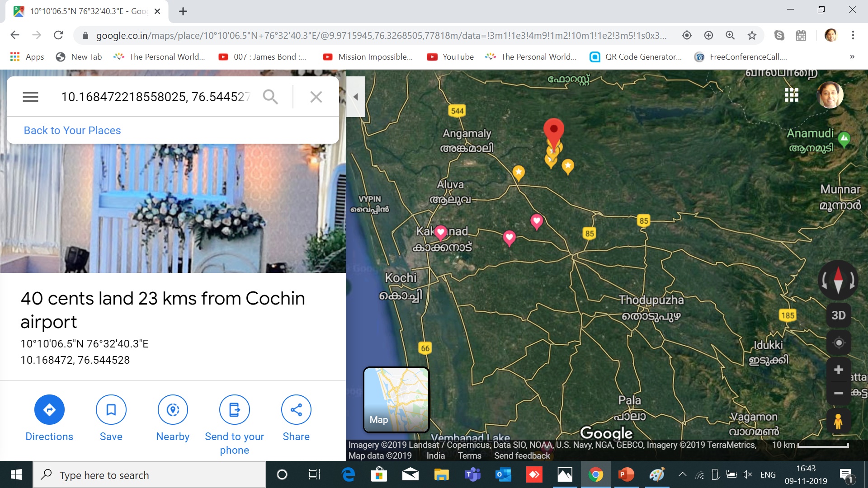
Task: Open Google apps grid icon
Action: point(791,95)
